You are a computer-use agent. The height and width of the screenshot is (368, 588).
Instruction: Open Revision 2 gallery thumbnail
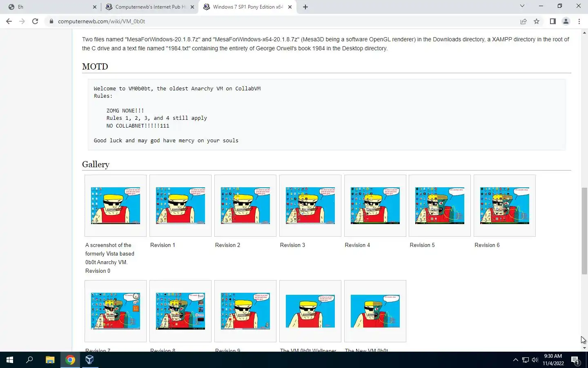pyautogui.click(x=245, y=206)
